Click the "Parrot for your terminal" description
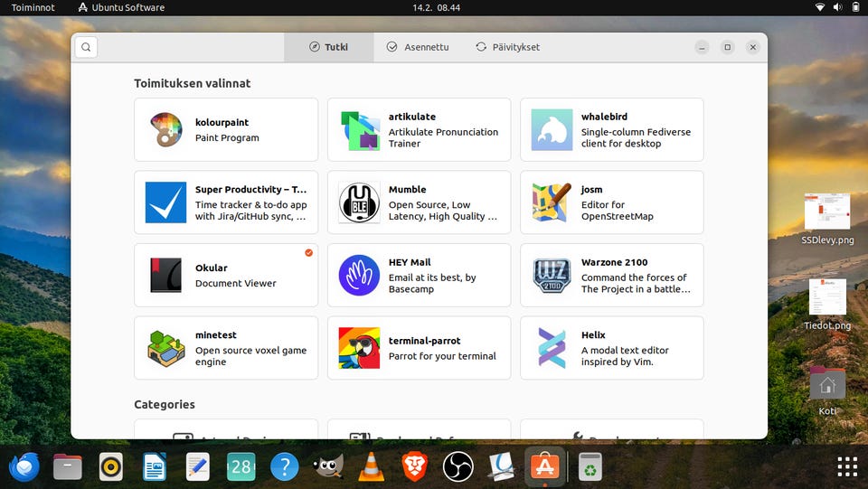Screen dimensions: 868x489 coord(442,356)
